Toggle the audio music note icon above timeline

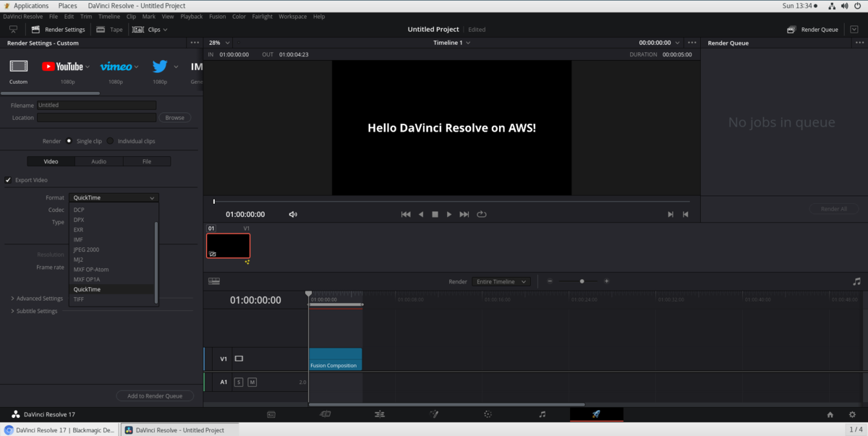coord(857,281)
